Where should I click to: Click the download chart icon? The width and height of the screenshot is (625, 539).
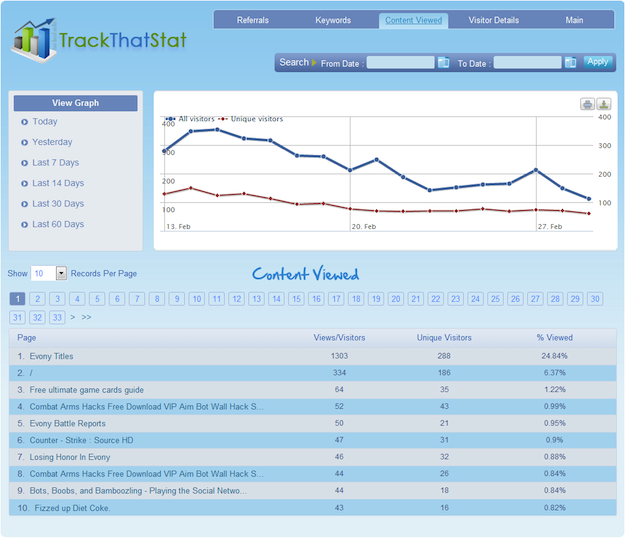(x=603, y=105)
